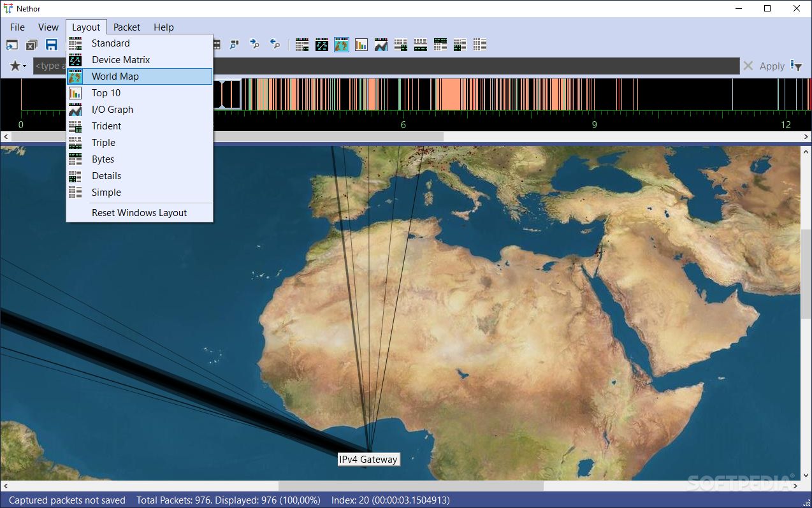Open the File menu

pos(18,27)
